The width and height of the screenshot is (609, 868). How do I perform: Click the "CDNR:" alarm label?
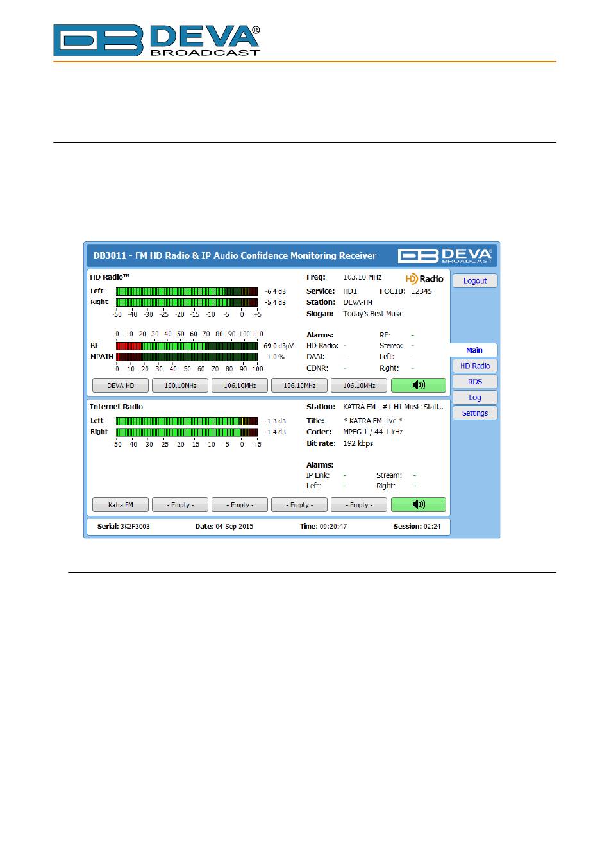(317, 368)
